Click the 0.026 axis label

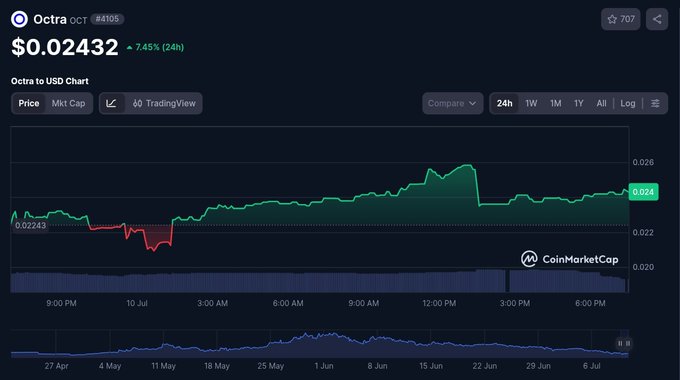643,162
